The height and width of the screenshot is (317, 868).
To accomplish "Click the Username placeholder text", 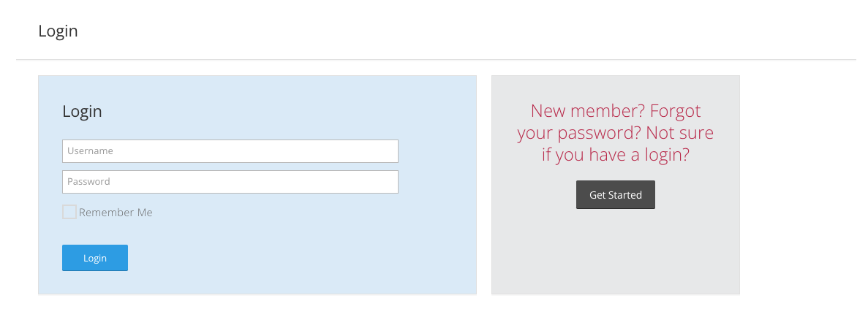I will pos(90,151).
